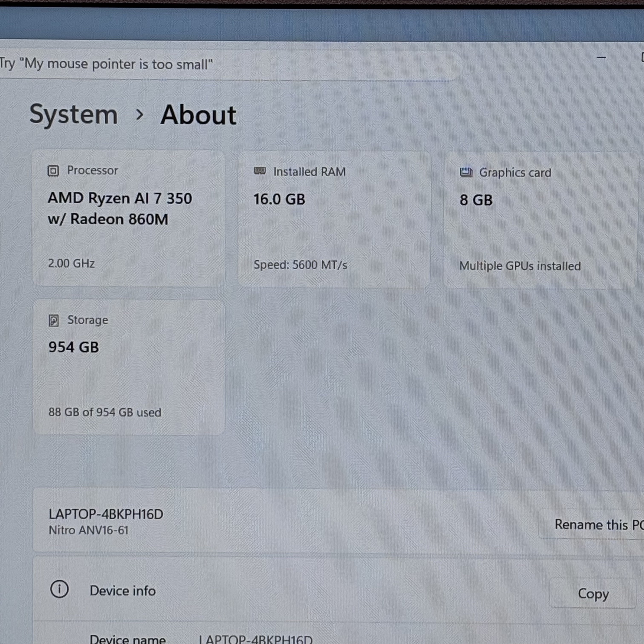Open the Storage card
The image size is (644, 644).
click(x=129, y=367)
